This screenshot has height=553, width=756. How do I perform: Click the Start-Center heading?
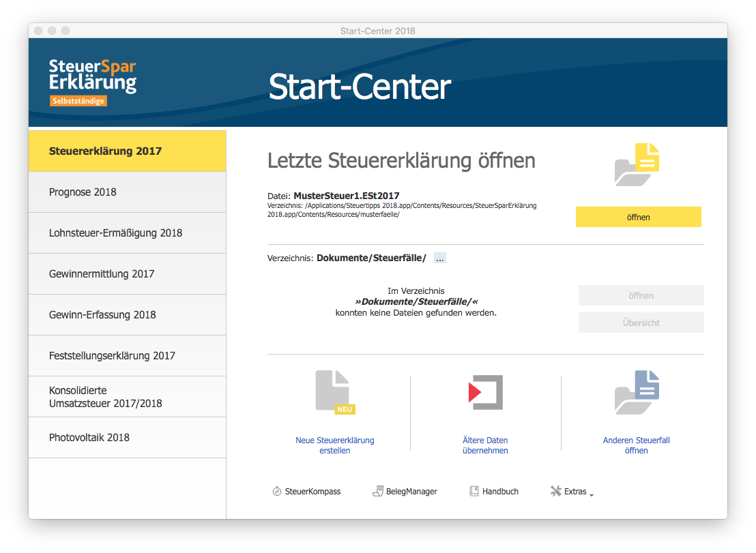(x=360, y=87)
